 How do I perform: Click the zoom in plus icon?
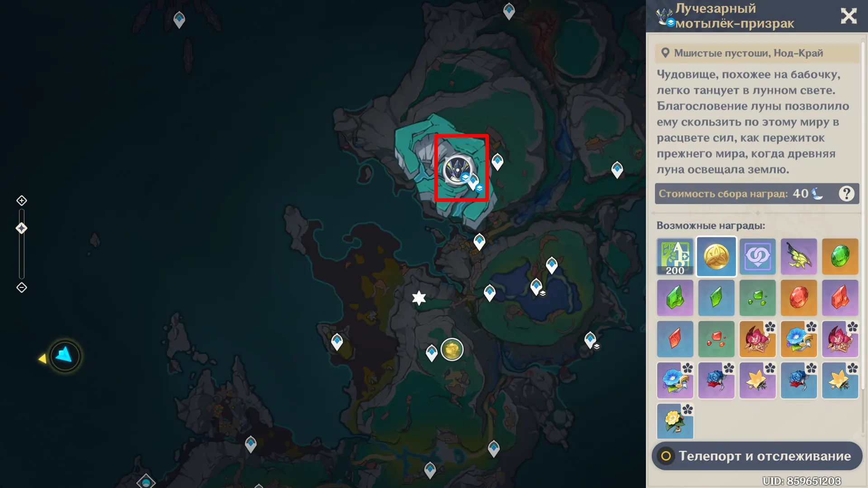point(22,201)
